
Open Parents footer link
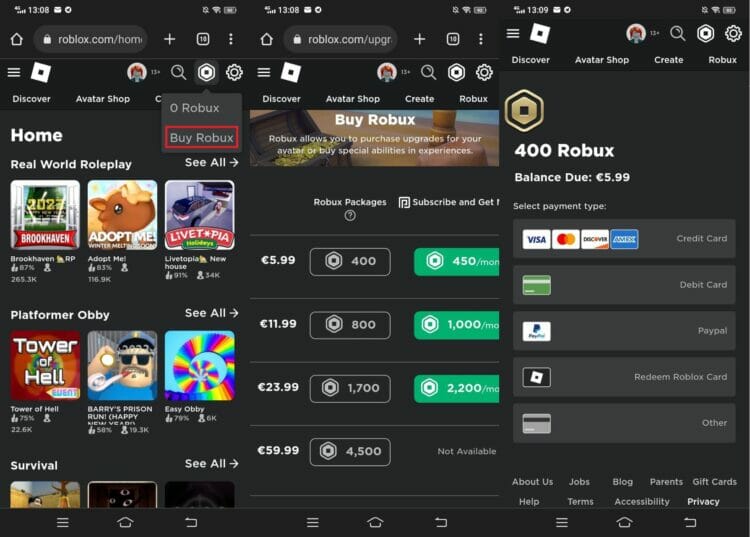click(x=666, y=482)
